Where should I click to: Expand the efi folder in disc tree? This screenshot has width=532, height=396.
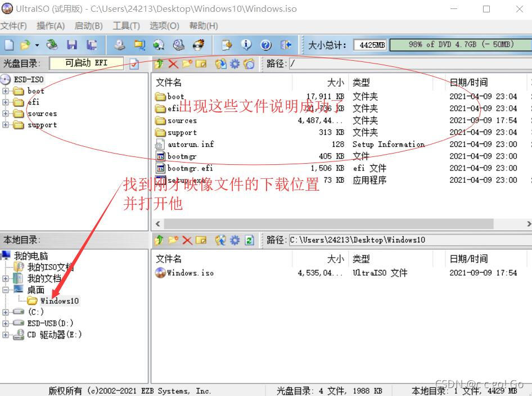coord(6,102)
